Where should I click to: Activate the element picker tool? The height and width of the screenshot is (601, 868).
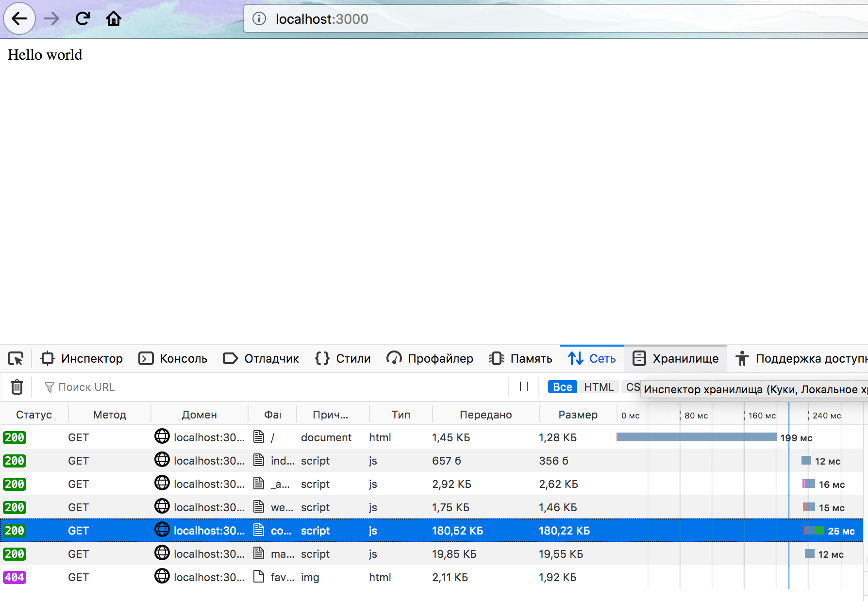point(16,358)
